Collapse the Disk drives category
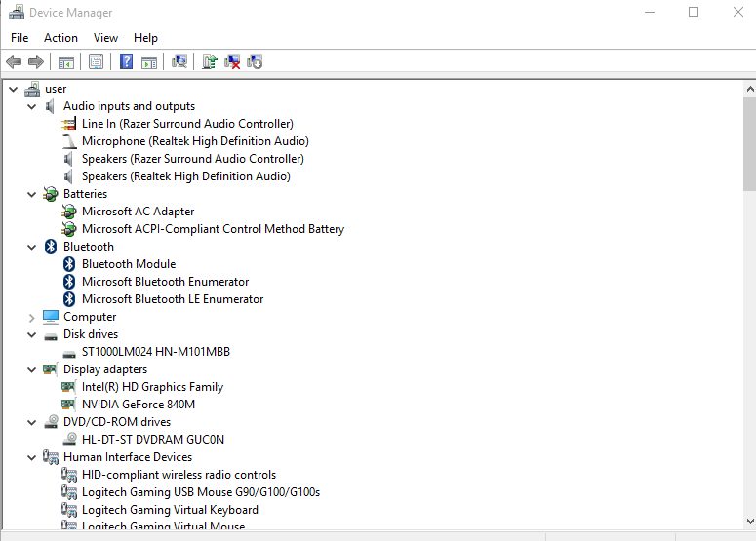This screenshot has width=756, height=541. pyautogui.click(x=32, y=334)
